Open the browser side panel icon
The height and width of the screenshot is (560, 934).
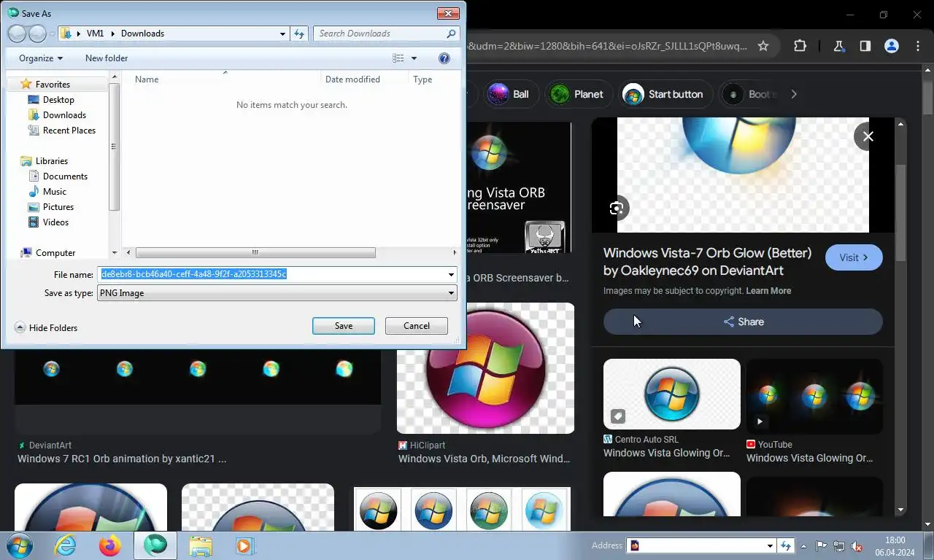(865, 46)
